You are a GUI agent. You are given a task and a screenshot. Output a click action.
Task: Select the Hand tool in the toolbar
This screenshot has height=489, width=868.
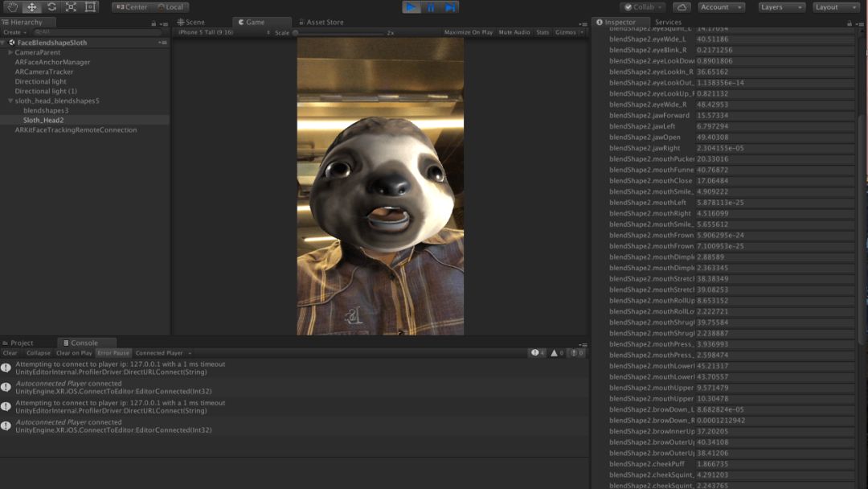12,7
